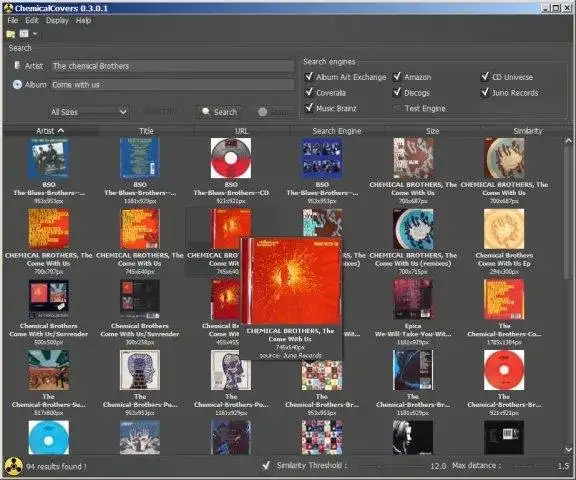Viewport: 576px width, 480px height.
Task: Toggle the Similarity Threshold checkbox
Action: (x=266, y=466)
